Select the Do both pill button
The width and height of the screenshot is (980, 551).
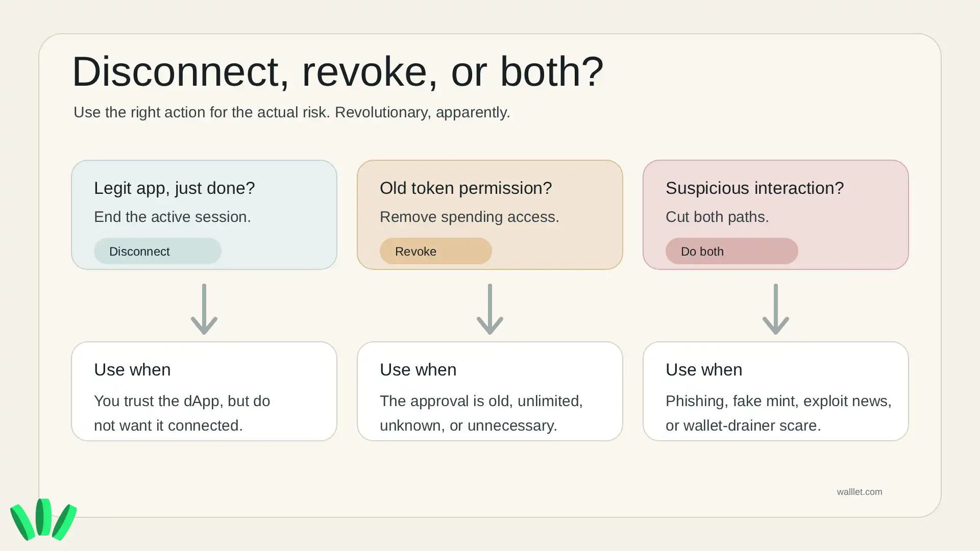tap(731, 251)
